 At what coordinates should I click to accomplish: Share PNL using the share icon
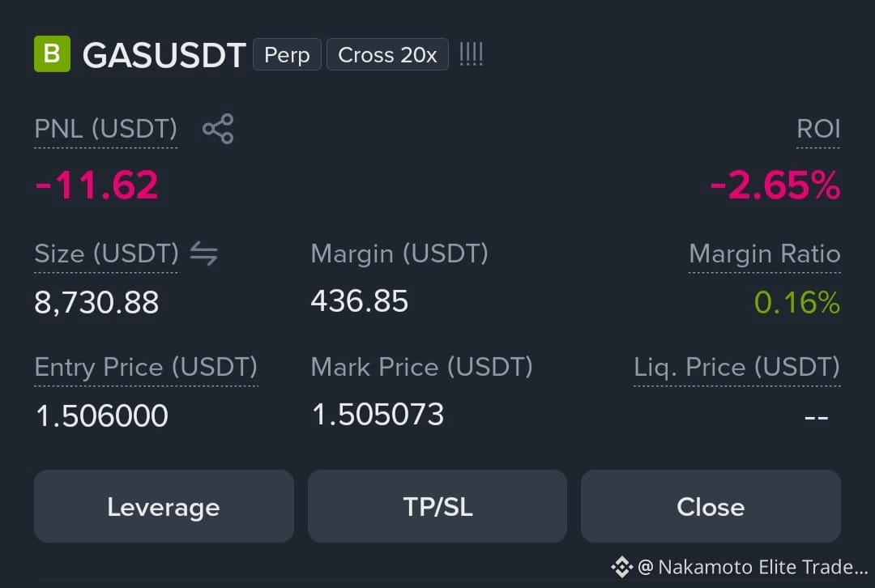[218, 129]
